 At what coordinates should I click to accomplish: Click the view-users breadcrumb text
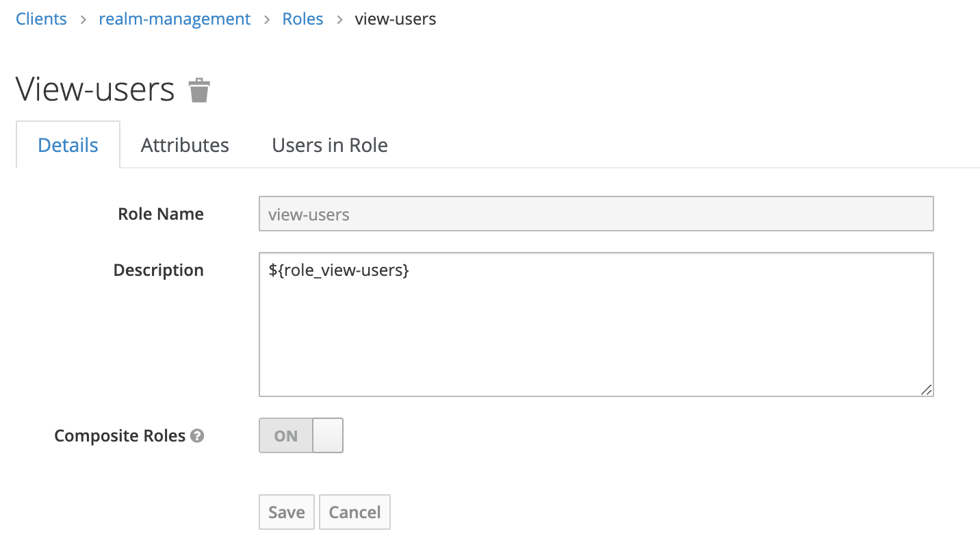(395, 19)
